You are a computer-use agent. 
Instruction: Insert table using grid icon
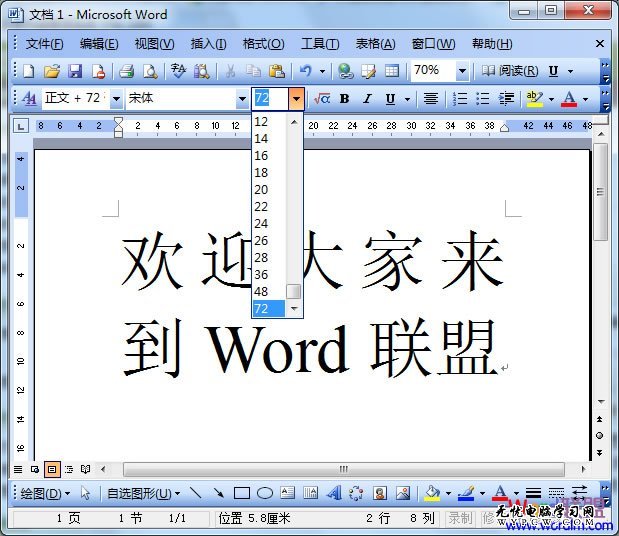[392, 71]
